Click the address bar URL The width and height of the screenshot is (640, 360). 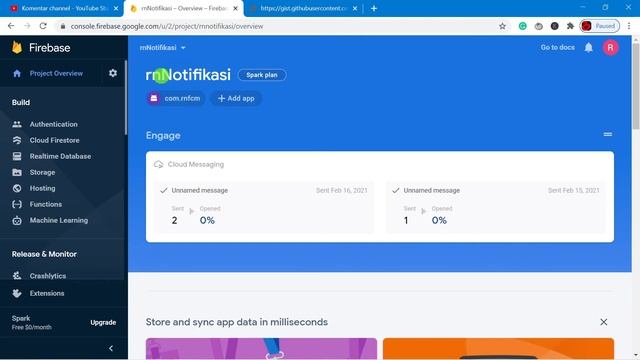pyautogui.click(x=167, y=26)
